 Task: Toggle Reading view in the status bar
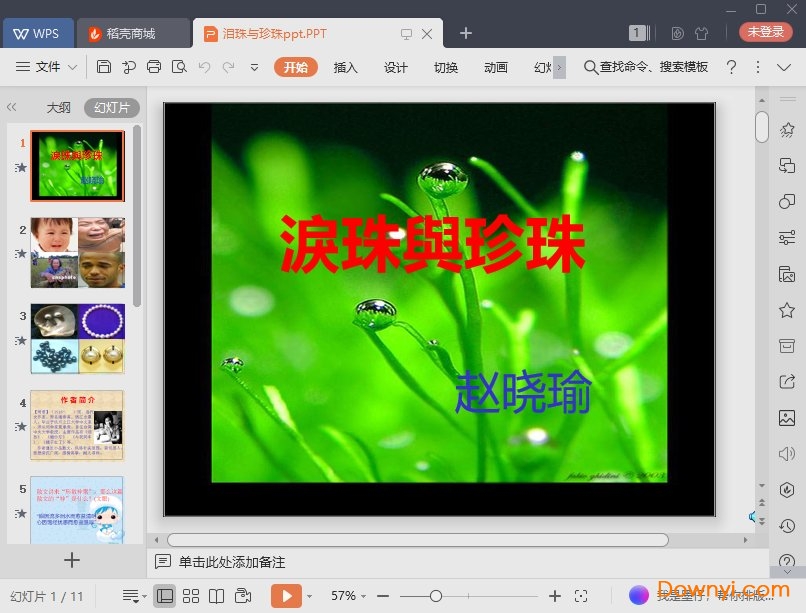pos(216,595)
